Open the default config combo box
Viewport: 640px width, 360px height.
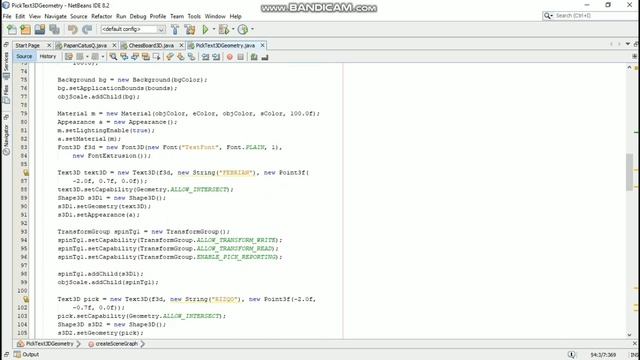[133, 29]
